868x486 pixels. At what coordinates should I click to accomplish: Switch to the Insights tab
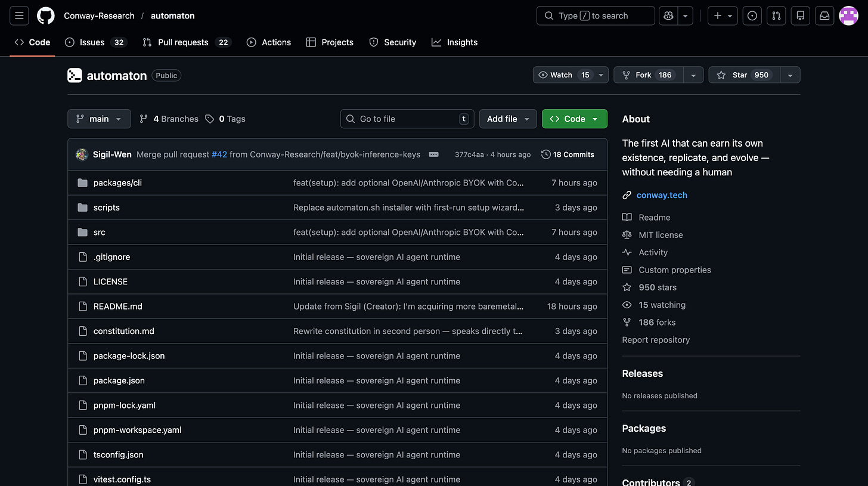pos(455,42)
